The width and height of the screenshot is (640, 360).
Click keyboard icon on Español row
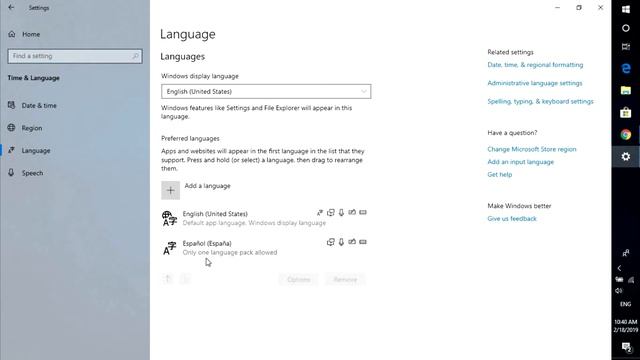[x=363, y=242]
